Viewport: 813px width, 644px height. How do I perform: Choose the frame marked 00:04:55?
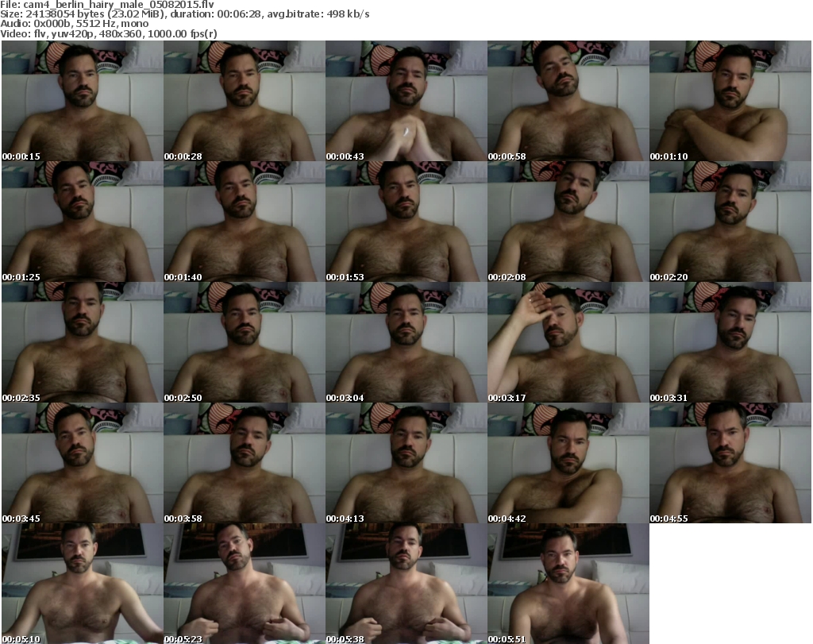[x=730, y=462]
